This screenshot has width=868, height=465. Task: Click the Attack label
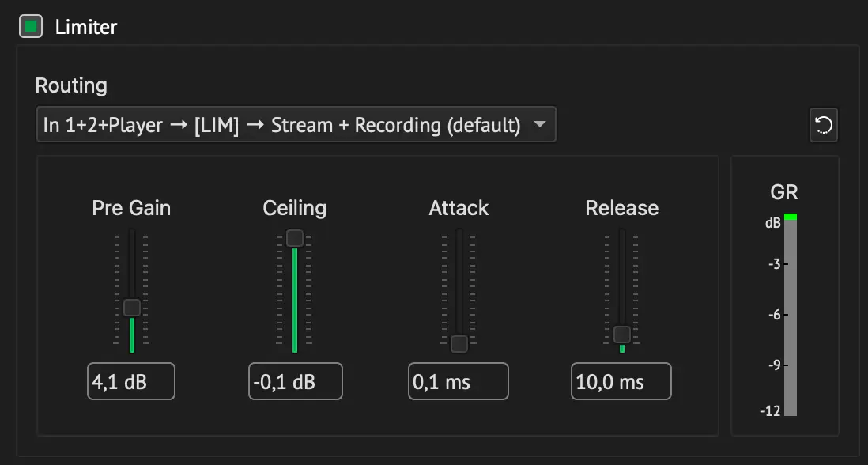459,208
